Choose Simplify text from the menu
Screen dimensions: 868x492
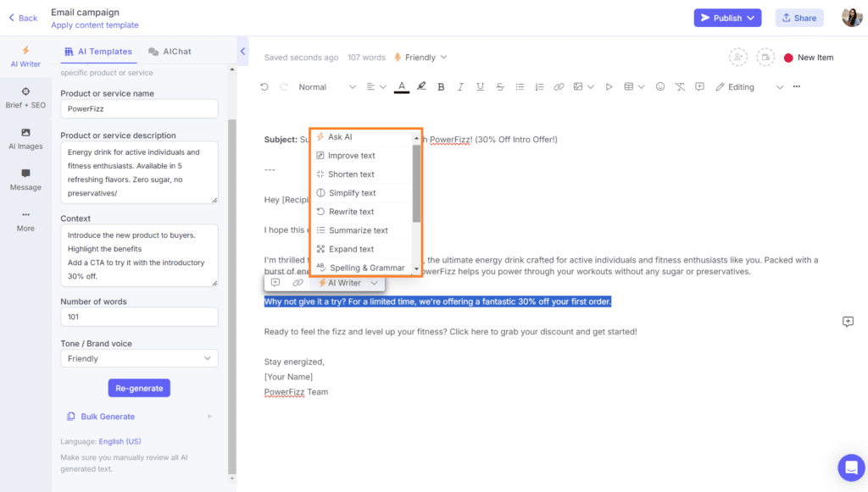pos(362,193)
